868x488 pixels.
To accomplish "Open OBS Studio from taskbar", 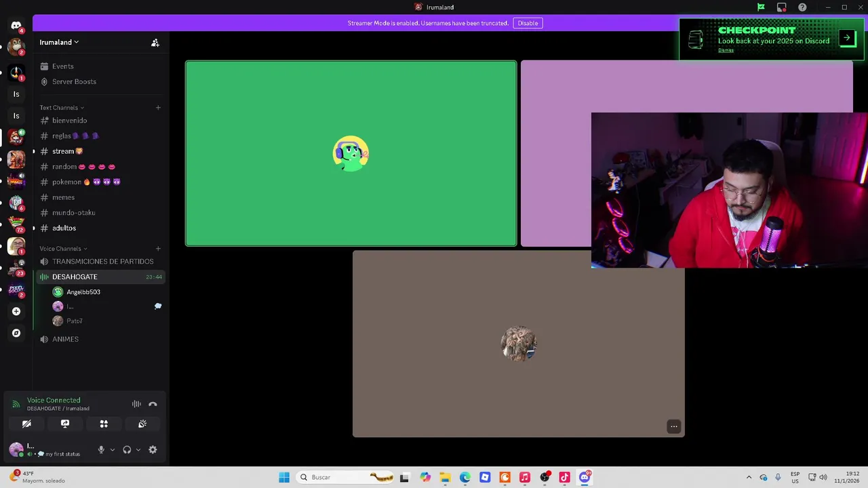I will click(545, 477).
